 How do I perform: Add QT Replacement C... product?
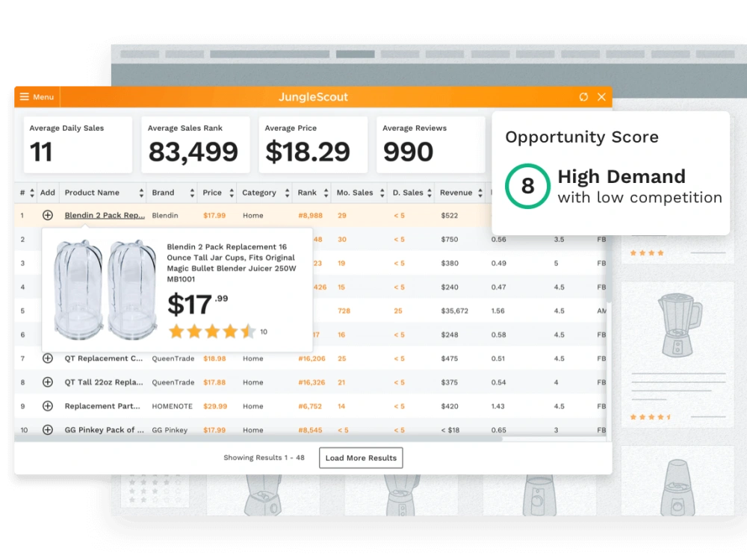48,358
